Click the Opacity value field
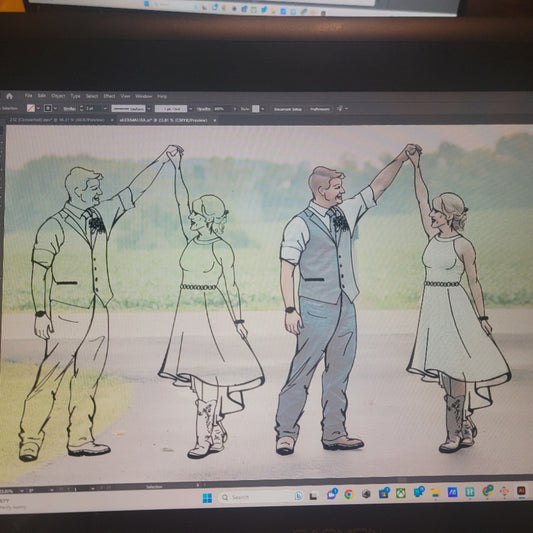The width and height of the screenshot is (533, 533). click(x=223, y=109)
